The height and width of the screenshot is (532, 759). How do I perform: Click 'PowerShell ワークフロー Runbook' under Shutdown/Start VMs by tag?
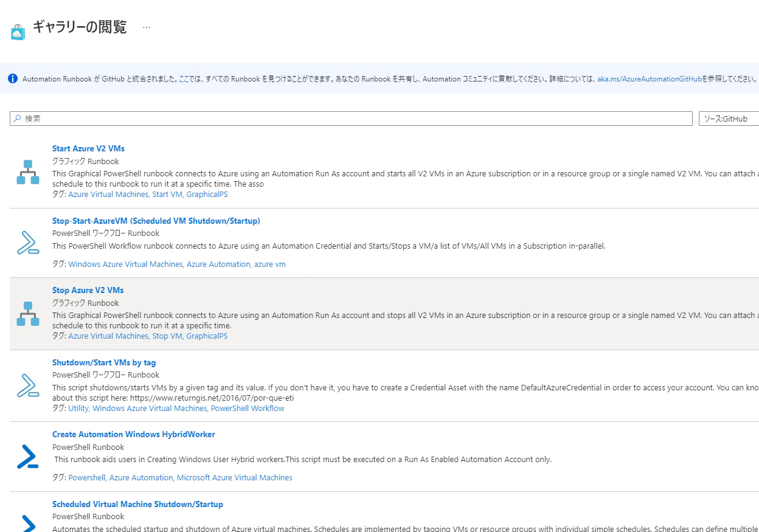click(x=106, y=375)
